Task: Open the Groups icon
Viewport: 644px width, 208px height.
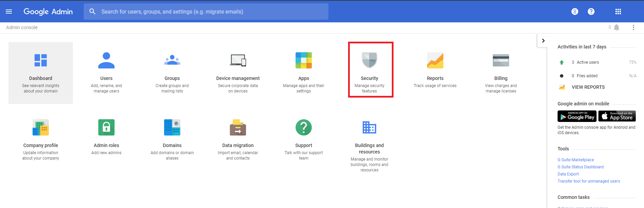Action: coord(172,60)
